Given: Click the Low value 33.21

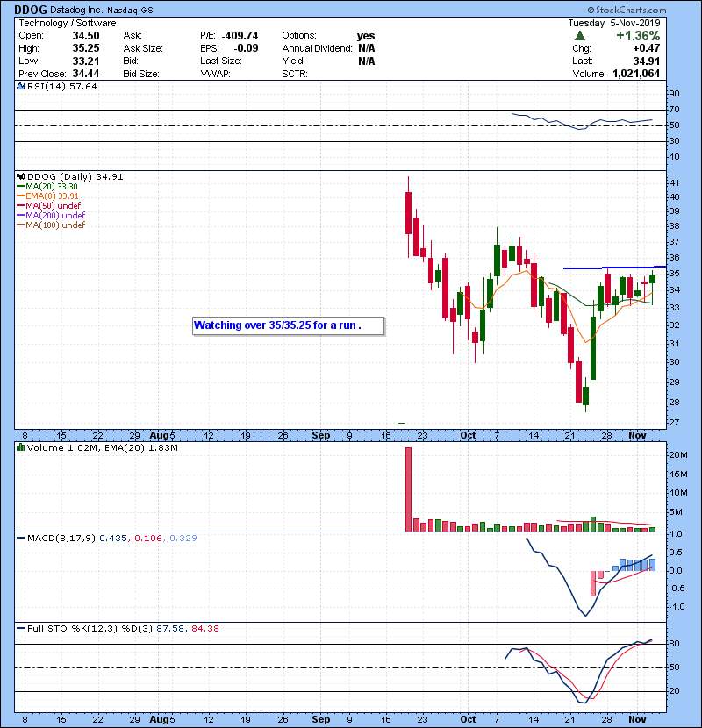Looking at the screenshot, I should (86, 61).
